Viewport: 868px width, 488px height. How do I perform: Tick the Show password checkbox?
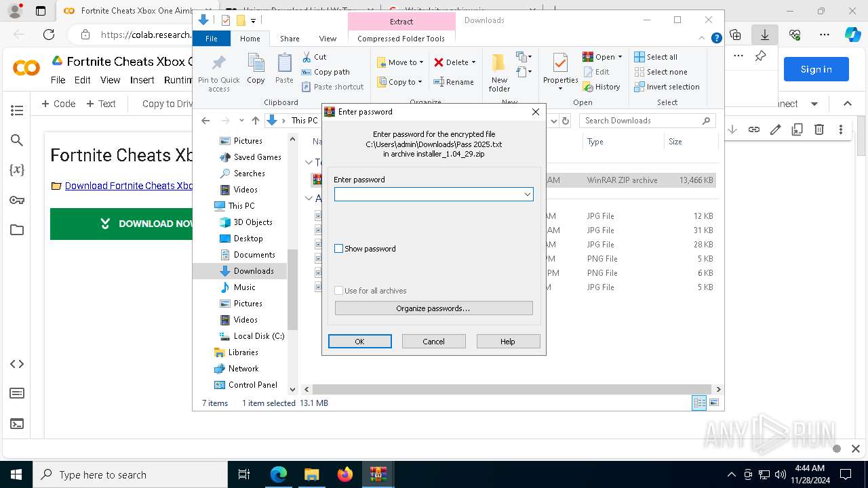click(339, 249)
